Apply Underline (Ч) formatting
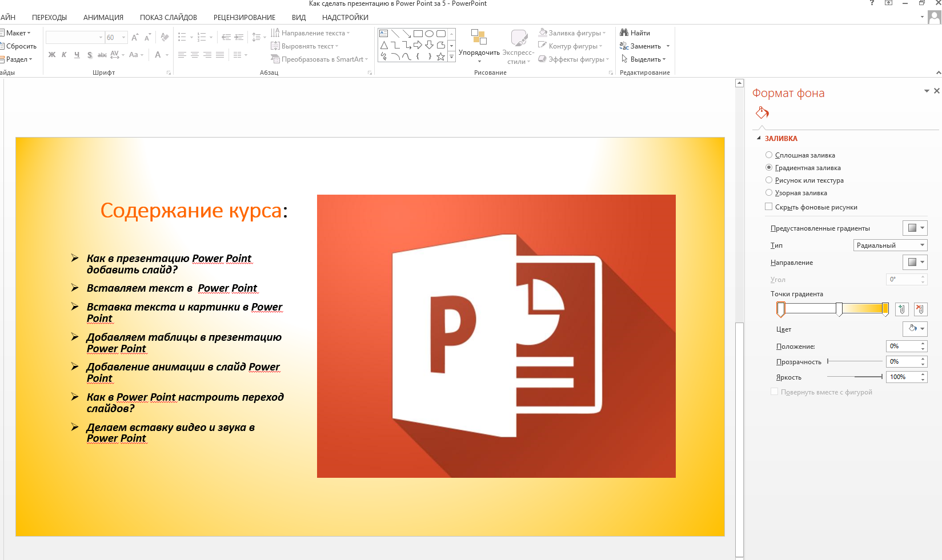This screenshot has height=560, width=942. tap(77, 55)
